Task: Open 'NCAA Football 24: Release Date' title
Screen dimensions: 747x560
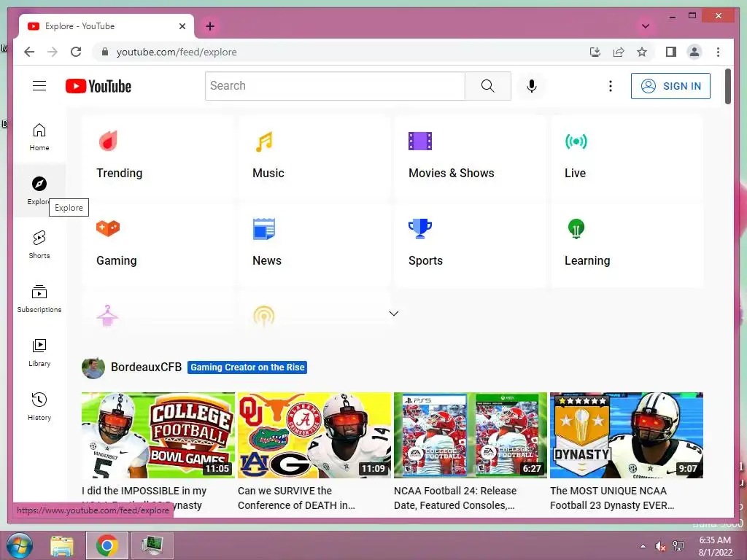Action: (455, 498)
